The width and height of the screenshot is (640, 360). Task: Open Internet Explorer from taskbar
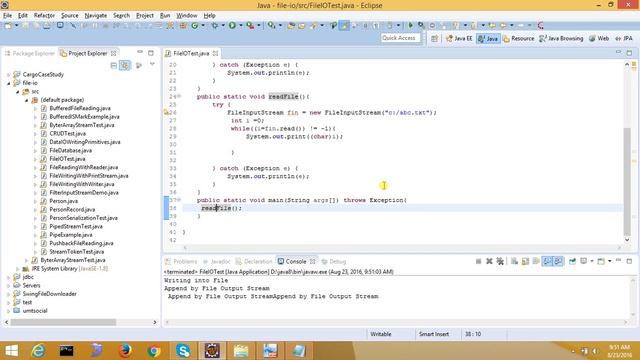(38, 351)
